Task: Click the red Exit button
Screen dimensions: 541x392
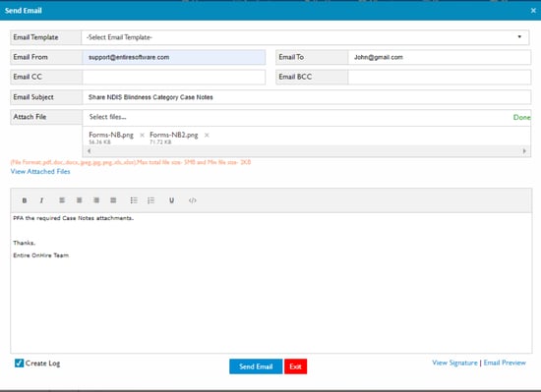Action: [x=295, y=366]
